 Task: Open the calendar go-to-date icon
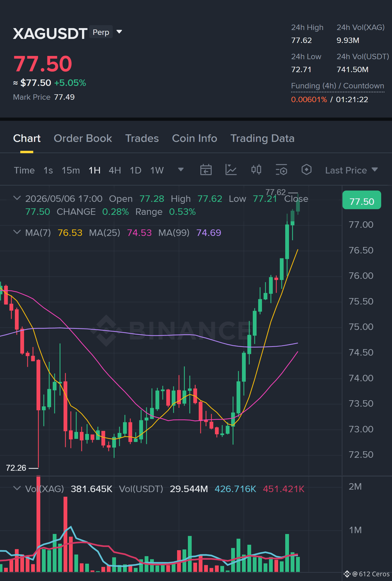[x=206, y=170]
